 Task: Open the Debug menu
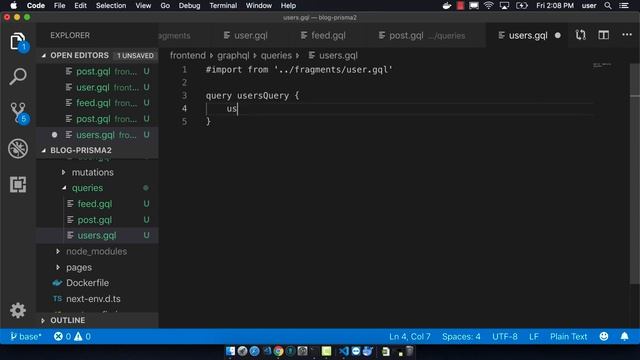189,6
